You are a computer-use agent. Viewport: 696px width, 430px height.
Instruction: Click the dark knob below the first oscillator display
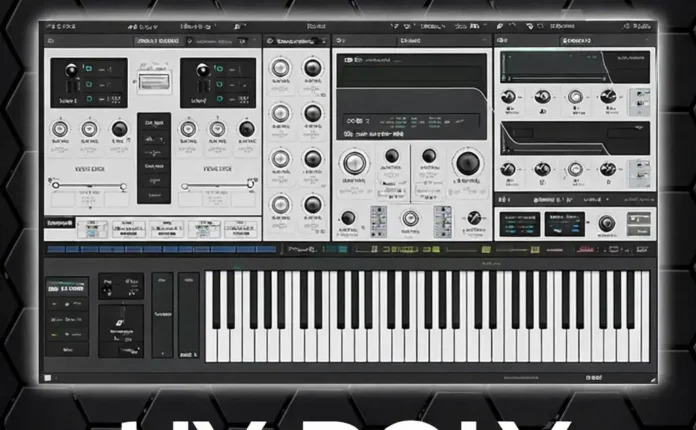coord(119,130)
